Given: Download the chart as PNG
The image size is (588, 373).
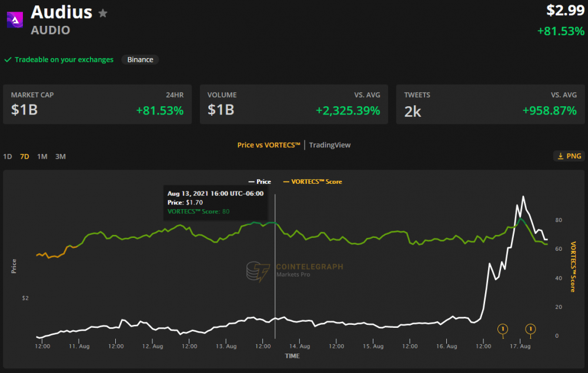Looking at the screenshot, I should click(569, 156).
